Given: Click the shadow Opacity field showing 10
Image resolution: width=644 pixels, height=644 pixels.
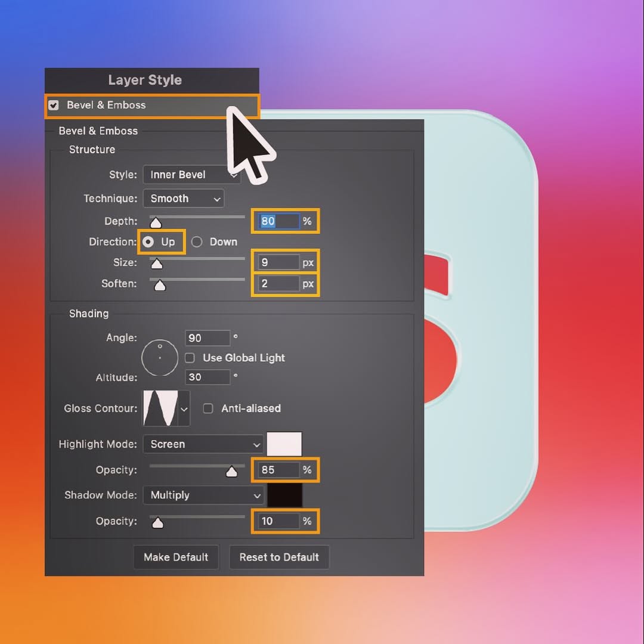Looking at the screenshot, I should 279,521.
